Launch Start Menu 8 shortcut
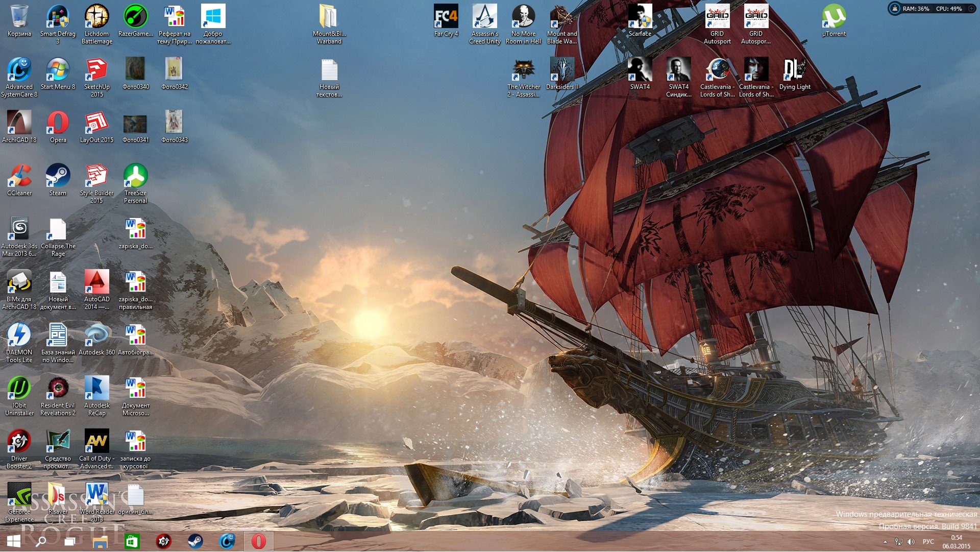Screen dimensions: 980x552 pyautogui.click(x=58, y=74)
